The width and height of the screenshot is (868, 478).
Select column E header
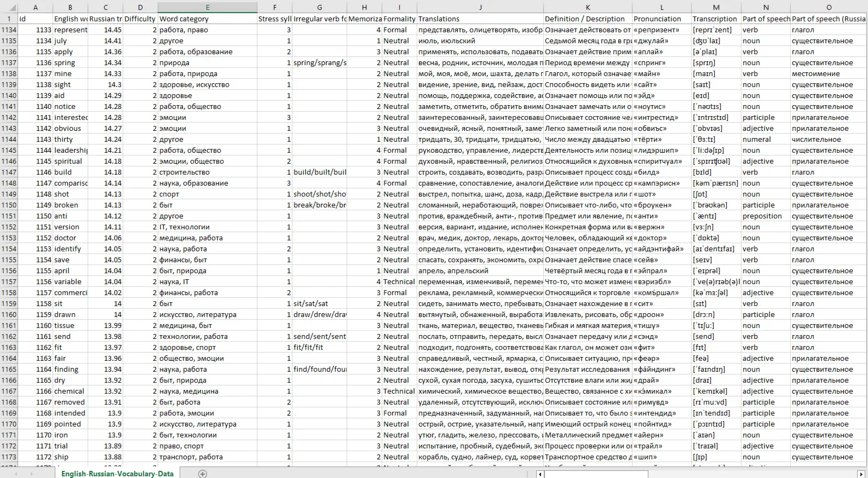pos(208,8)
